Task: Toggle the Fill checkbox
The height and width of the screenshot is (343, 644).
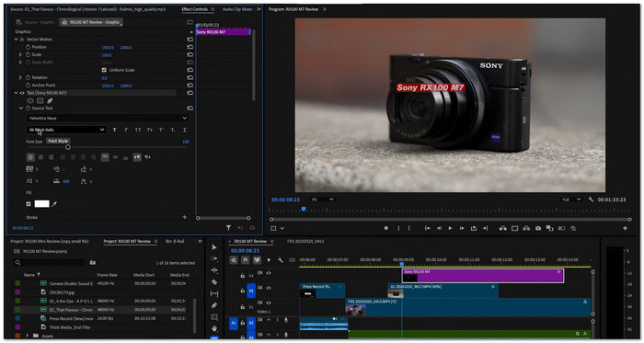Action: tap(29, 204)
